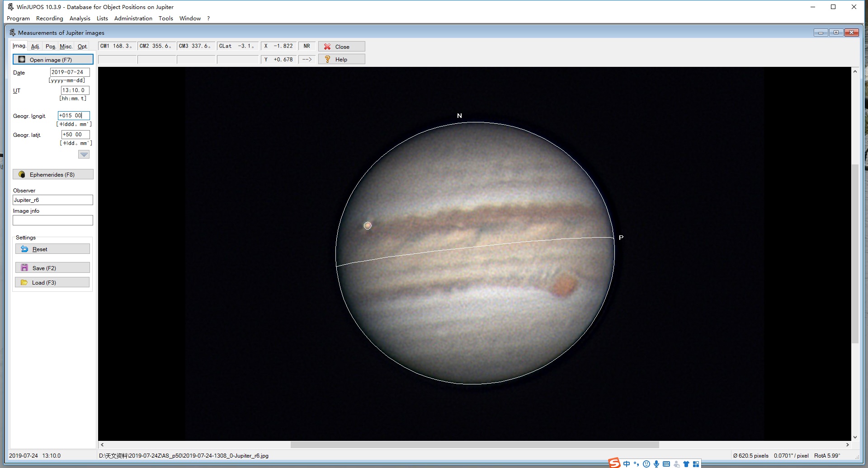
Task: Switch to the Pos. tab
Action: tap(51, 47)
